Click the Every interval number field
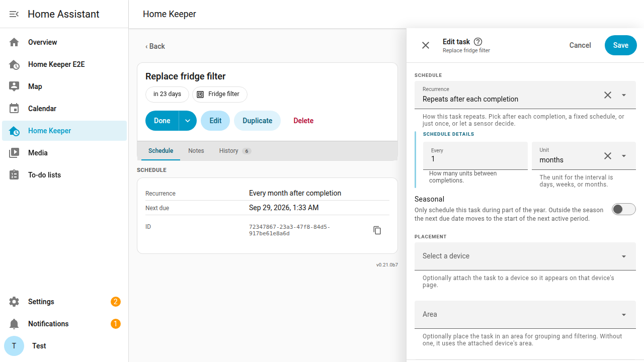 click(475, 155)
